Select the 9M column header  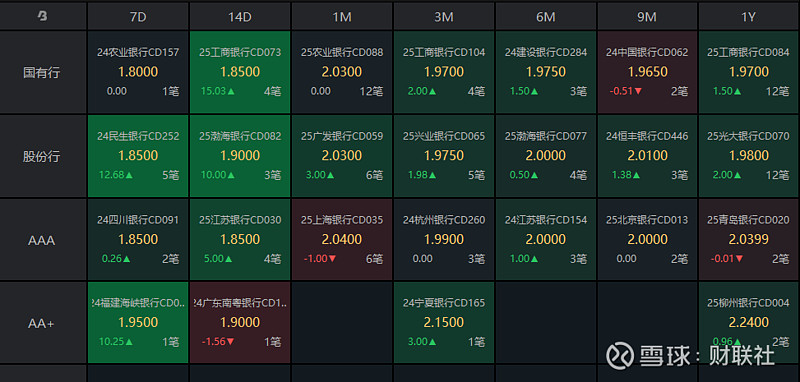[x=647, y=16]
